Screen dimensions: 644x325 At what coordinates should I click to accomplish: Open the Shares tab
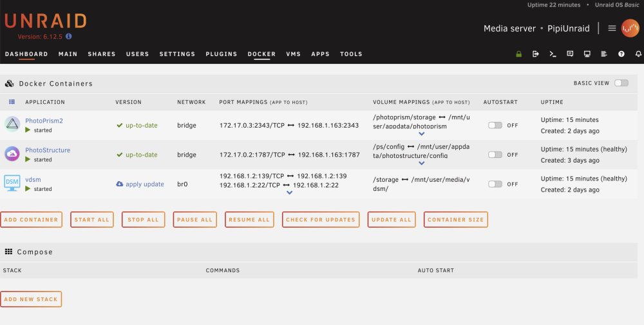point(102,54)
